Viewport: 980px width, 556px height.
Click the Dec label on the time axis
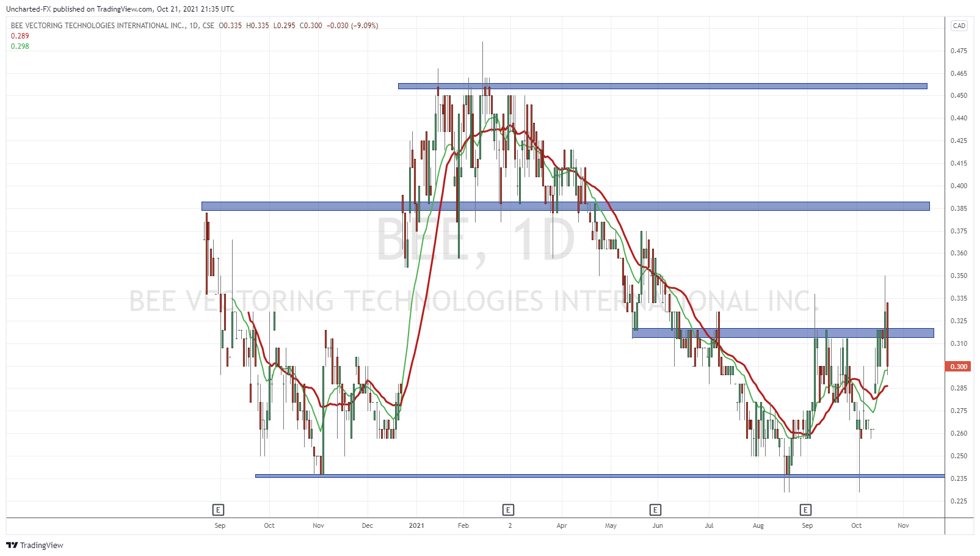tap(367, 525)
